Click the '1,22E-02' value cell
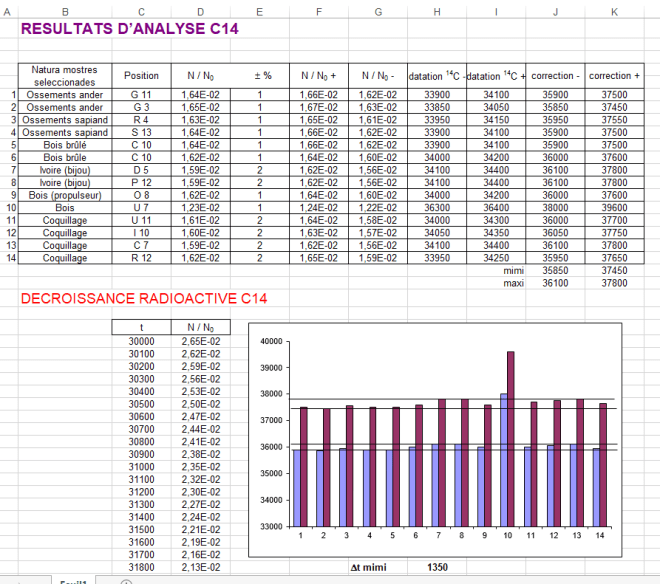The height and width of the screenshot is (584, 660). [x=378, y=208]
